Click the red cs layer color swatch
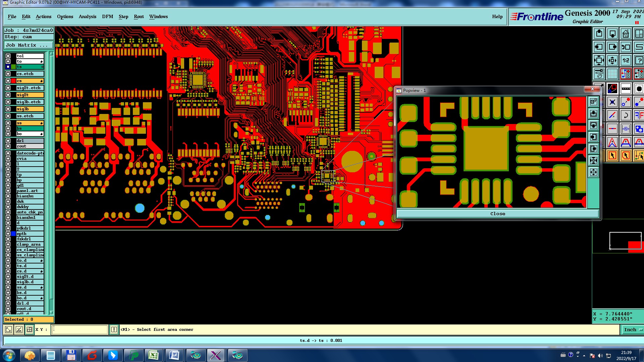This screenshot has width=644, height=362. point(13,81)
